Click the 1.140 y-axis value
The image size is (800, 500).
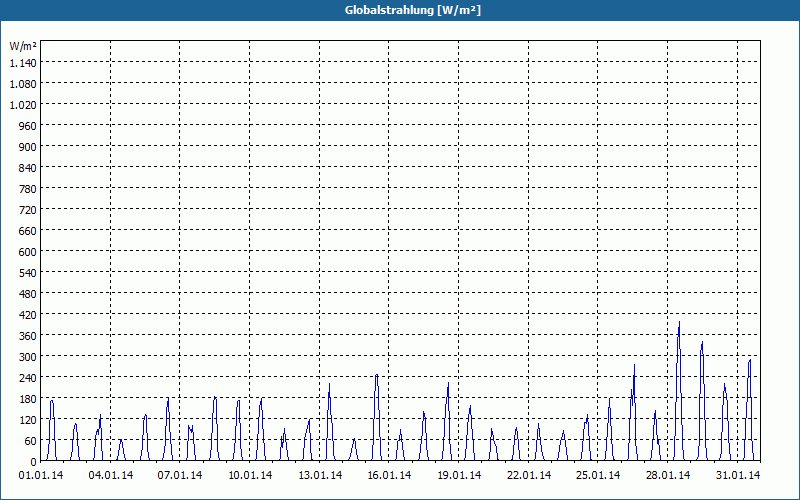coord(23,63)
